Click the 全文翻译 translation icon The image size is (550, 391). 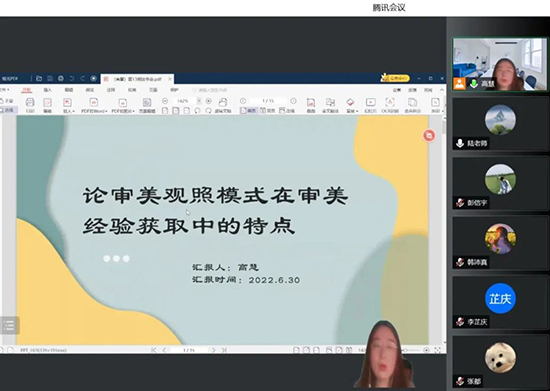click(330, 102)
